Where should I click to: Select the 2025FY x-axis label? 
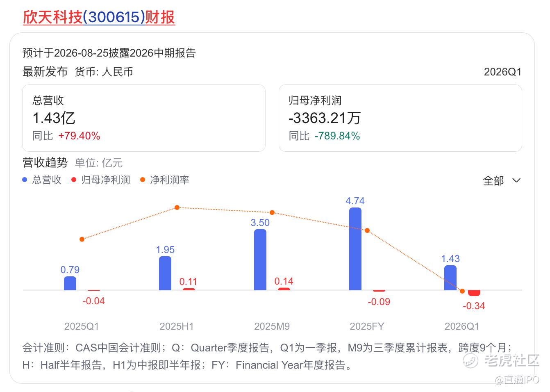[367, 326]
